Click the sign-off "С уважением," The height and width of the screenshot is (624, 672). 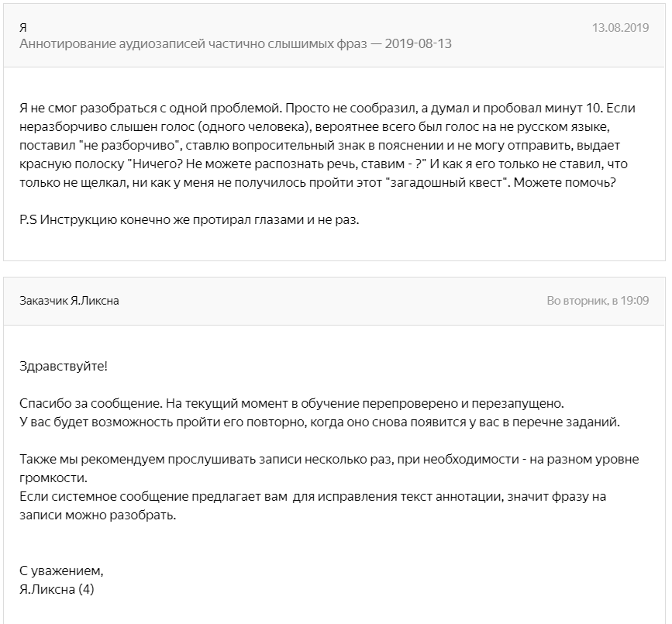point(61,571)
